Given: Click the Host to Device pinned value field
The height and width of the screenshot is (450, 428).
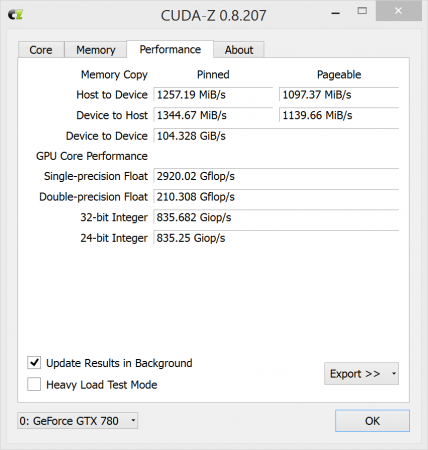Looking at the screenshot, I should (x=213, y=95).
